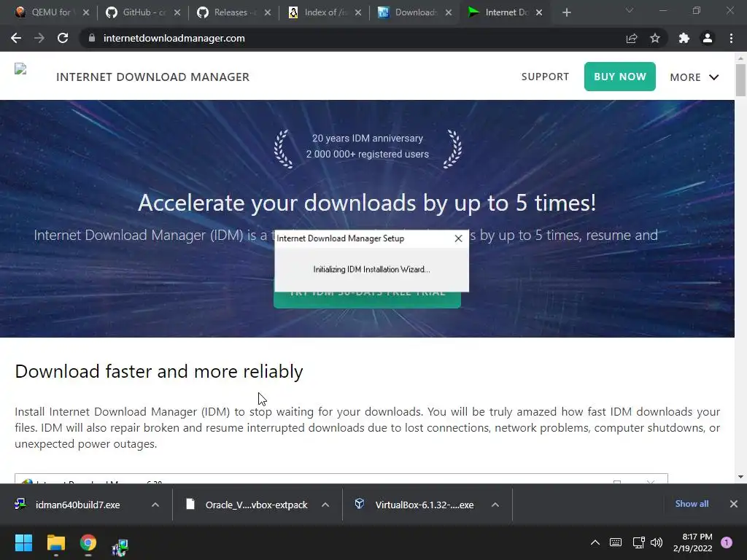Image resolution: width=747 pixels, height=560 pixels.
Task: Open the SUPPORT page
Action: tap(545, 77)
